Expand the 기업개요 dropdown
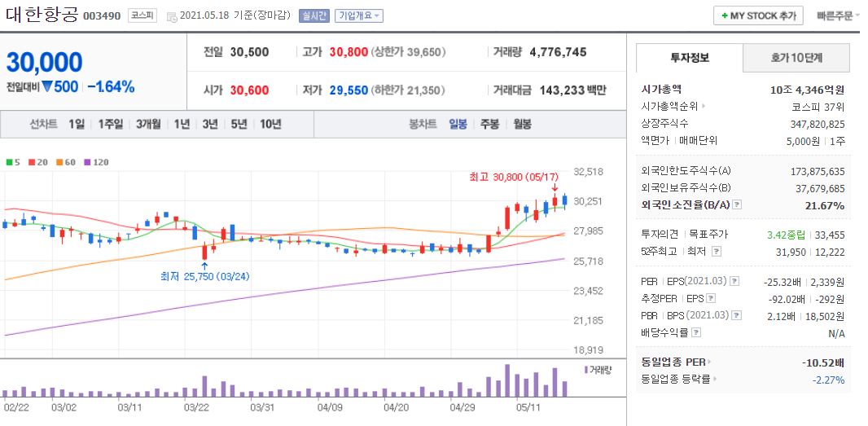Viewport: 868px width, 426px height. 359,15
